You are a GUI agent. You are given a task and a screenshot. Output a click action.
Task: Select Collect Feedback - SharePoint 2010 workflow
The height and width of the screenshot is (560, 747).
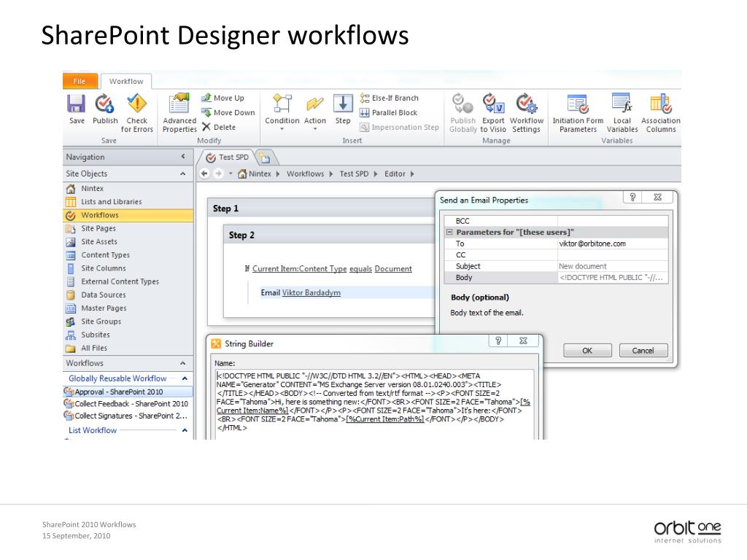point(128,404)
